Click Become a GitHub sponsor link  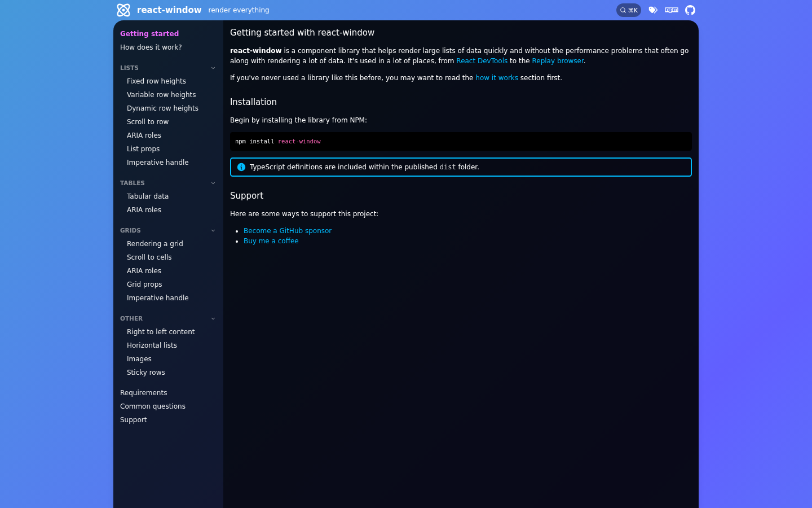288,231
